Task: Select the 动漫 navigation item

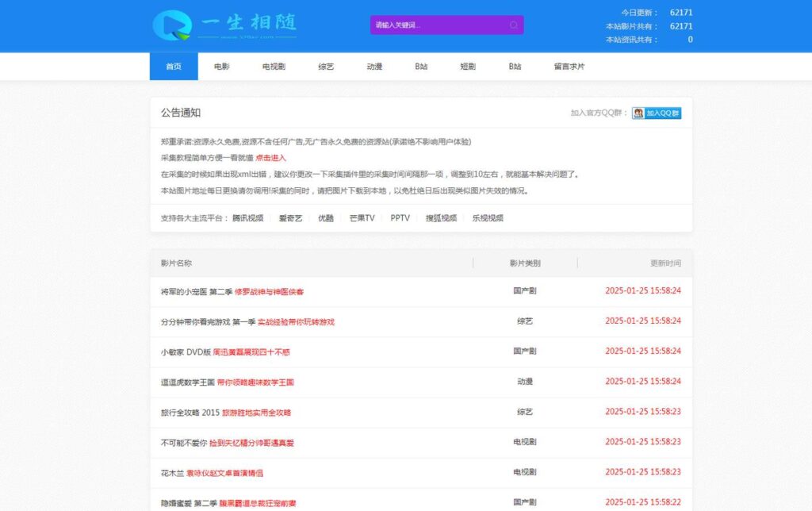Action: [373, 67]
